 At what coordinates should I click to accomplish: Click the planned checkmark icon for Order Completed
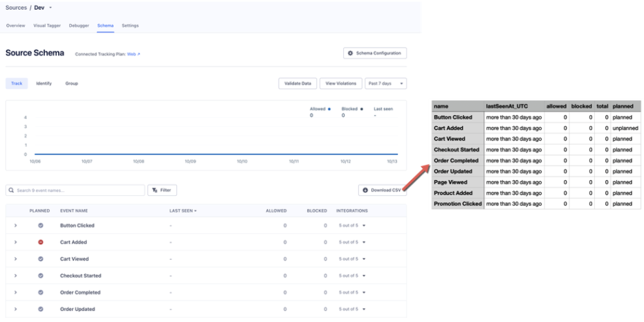(x=41, y=292)
